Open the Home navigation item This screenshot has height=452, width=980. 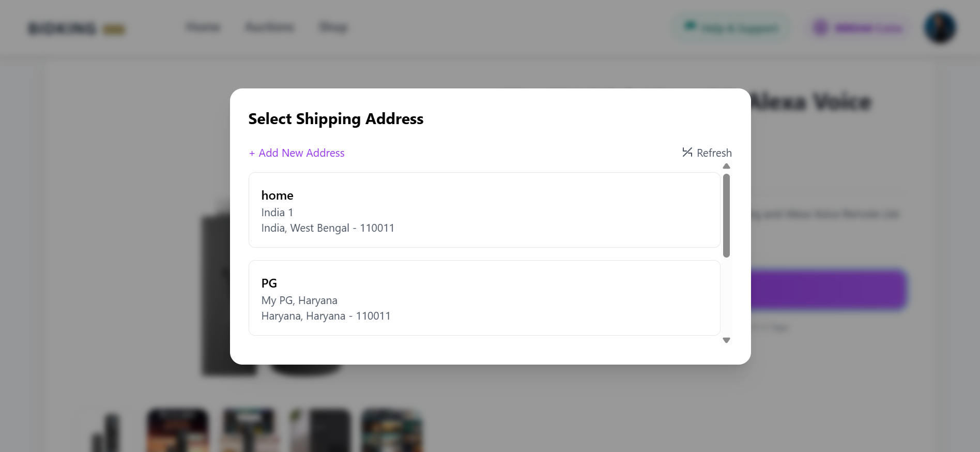click(x=203, y=27)
